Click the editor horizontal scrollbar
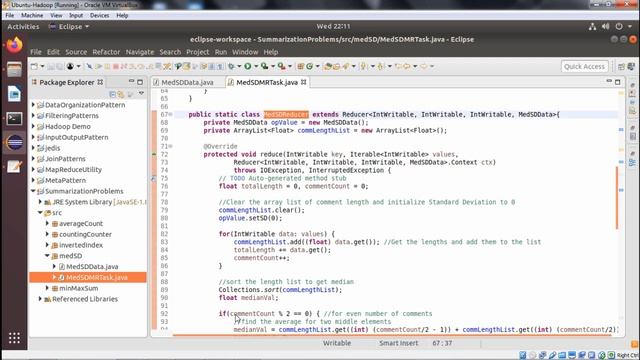 coord(392,335)
